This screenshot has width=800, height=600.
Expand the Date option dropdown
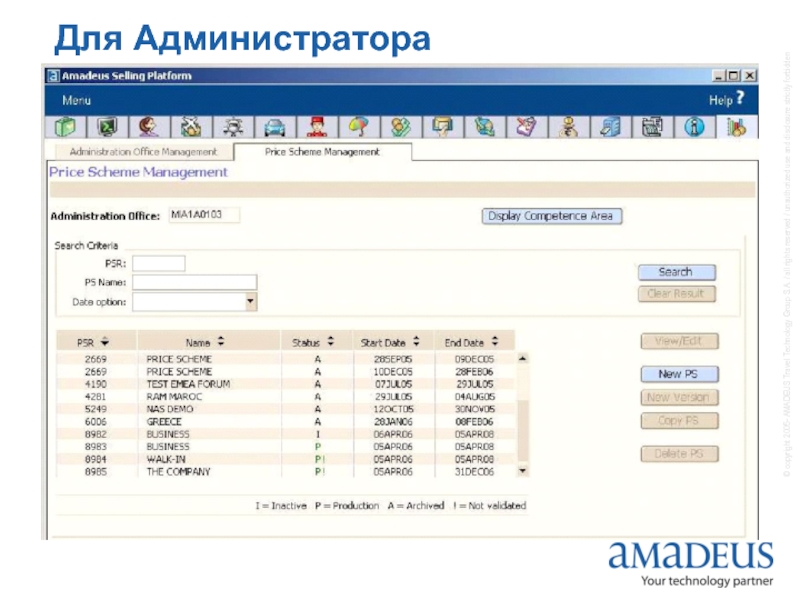coord(250,301)
